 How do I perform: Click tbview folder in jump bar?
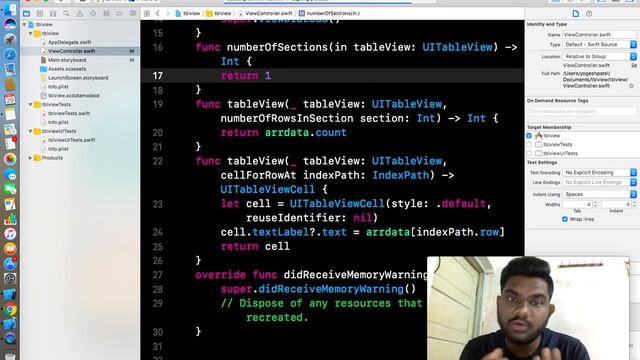tap(219, 13)
